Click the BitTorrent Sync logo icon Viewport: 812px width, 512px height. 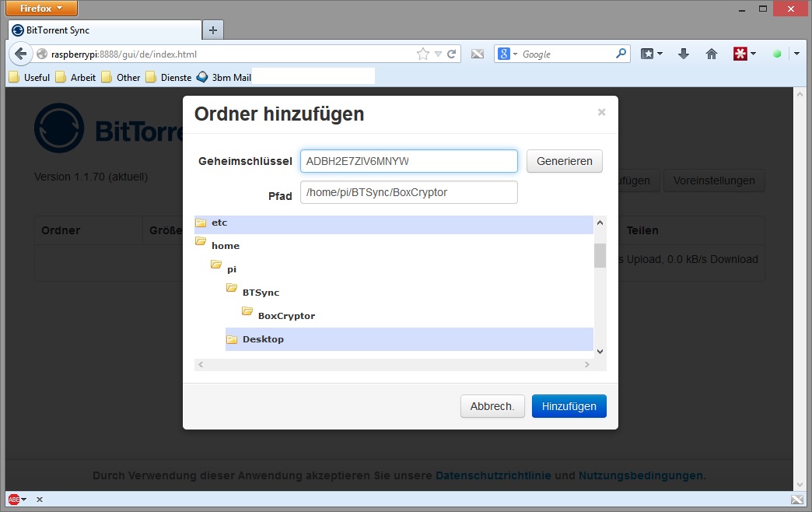[59, 128]
